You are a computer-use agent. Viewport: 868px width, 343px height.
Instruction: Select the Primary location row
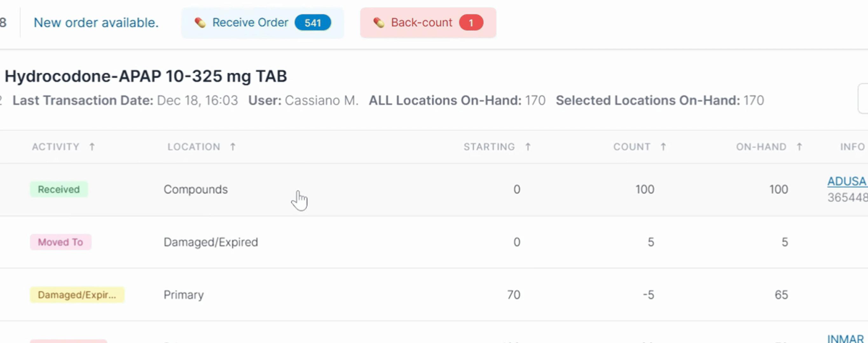pyautogui.click(x=184, y=295)
